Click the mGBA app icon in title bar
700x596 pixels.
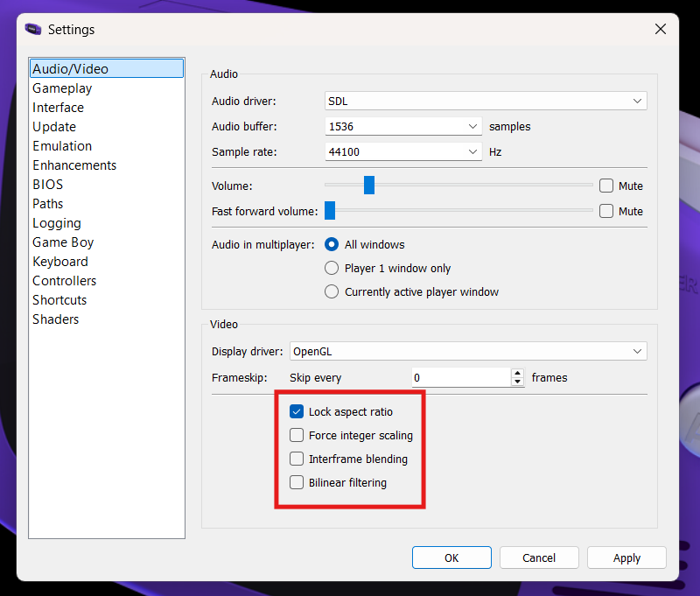click(33, 30)
